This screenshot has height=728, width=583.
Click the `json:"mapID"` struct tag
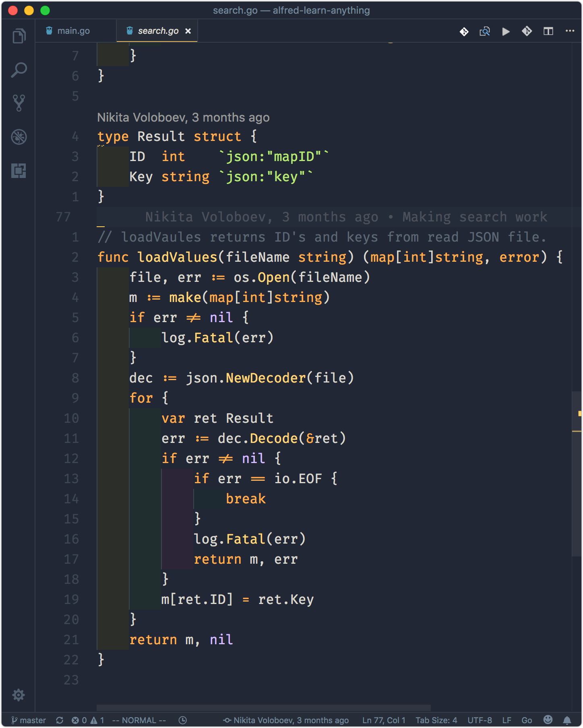coord(274,156)
